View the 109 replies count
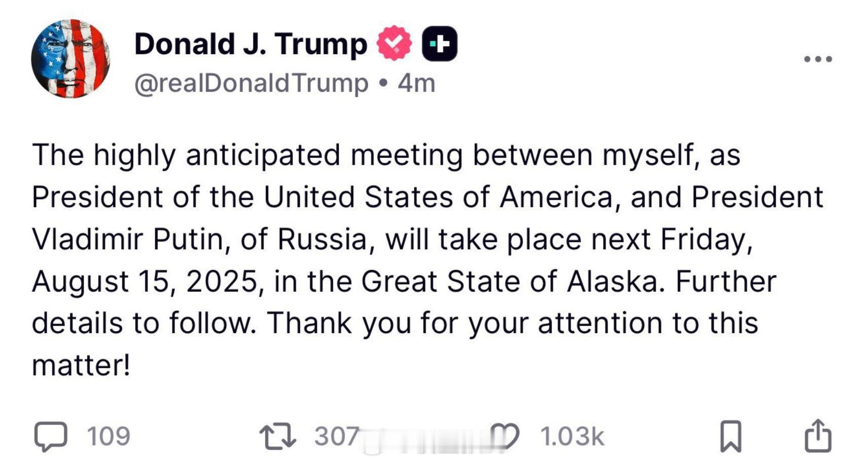868x464 pixels. coord(108,436)
